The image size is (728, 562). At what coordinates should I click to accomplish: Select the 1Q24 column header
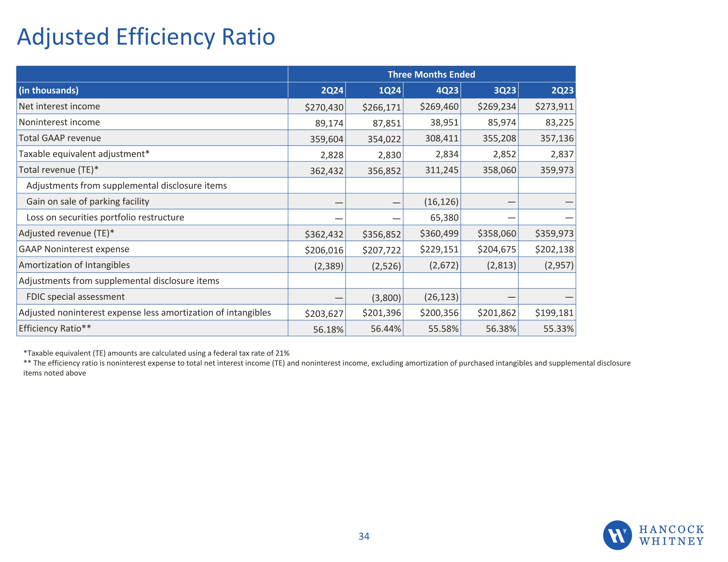pos(389,90)
